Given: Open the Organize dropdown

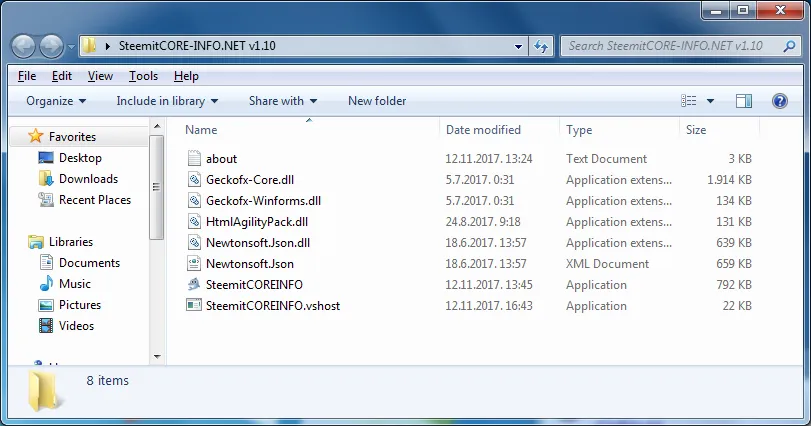Looking at the screenshot, I should point(56,101).
